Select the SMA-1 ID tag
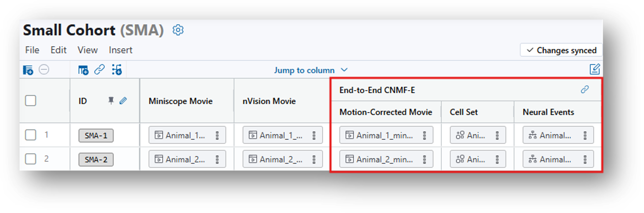 point(96,136)
